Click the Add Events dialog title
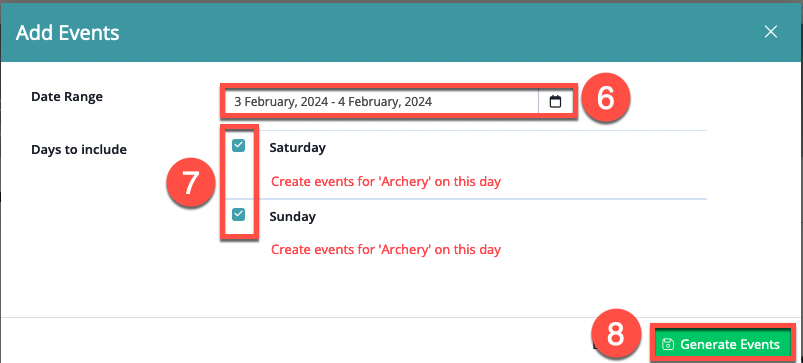Image resolution: width=803 pixels, height=363 pixels. pyautogui.click(x=68, y=33)
